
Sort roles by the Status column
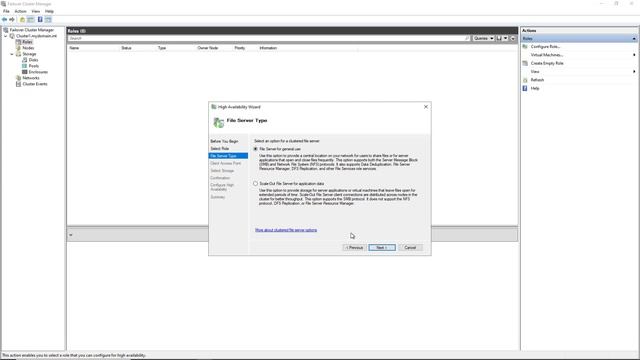(x=126, y=48)
